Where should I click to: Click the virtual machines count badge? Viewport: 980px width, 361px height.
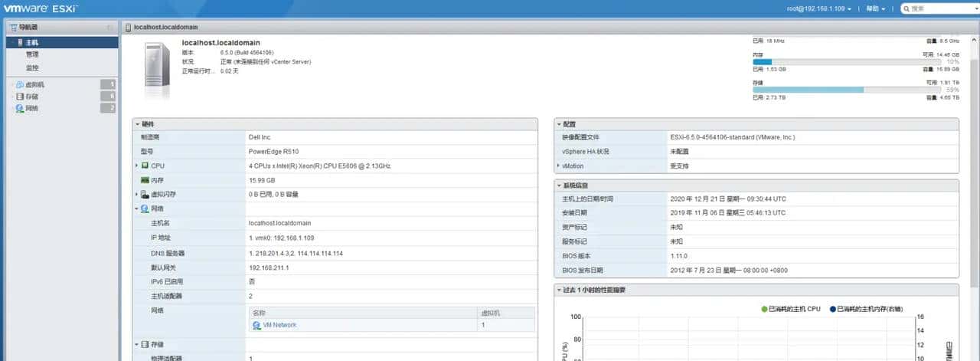pyautogui.click(x=109, y=84)
